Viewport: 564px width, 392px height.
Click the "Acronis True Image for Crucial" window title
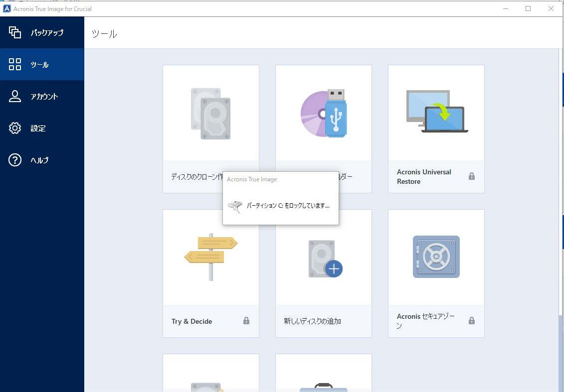[x=52, y=8]
